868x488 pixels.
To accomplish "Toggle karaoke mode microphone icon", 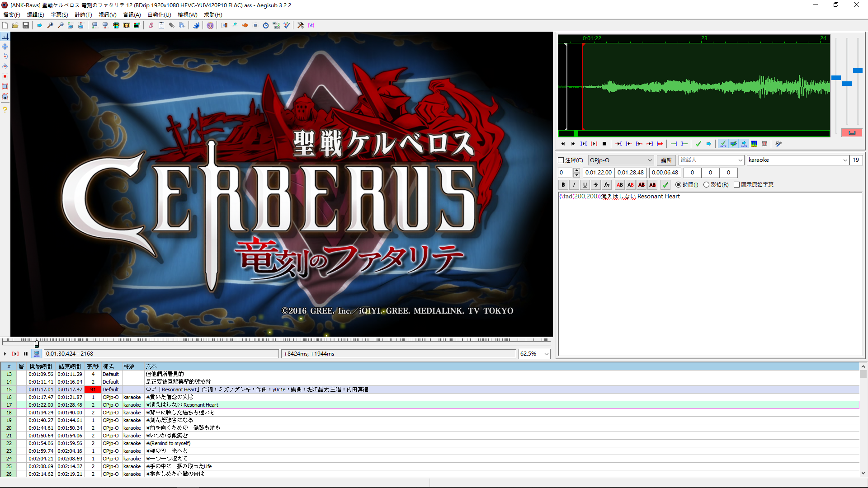I will point(778,144).
